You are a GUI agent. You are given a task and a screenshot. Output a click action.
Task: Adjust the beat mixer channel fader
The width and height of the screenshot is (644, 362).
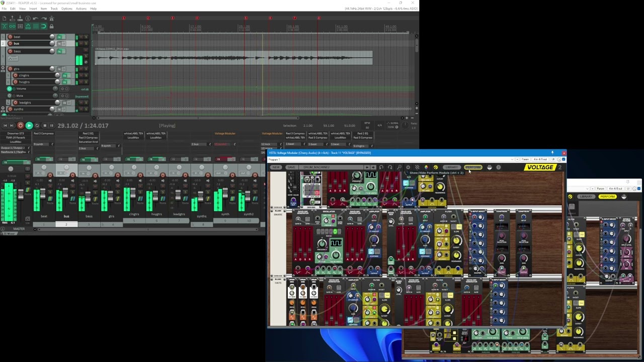tap(43, 194)
